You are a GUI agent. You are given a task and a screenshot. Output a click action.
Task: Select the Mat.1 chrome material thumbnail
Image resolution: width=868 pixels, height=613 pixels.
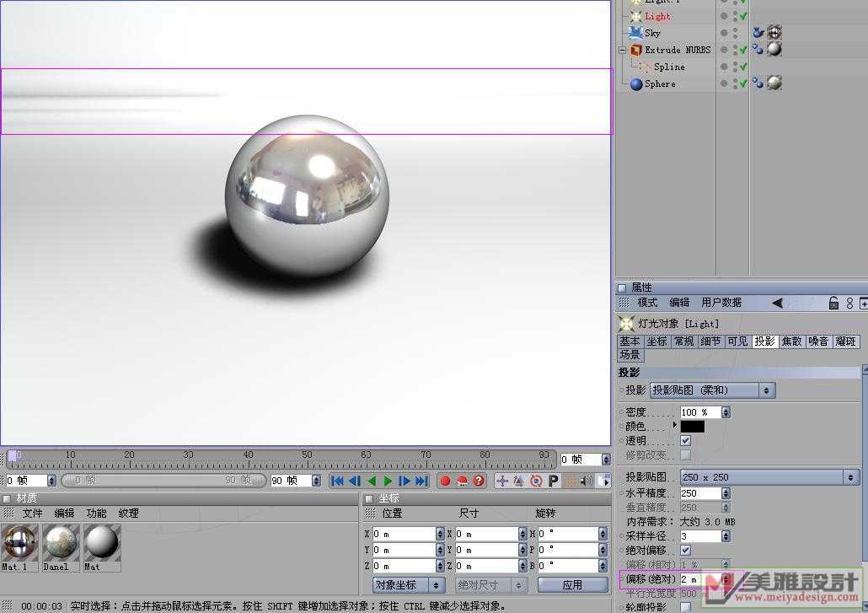coord(20,543)
